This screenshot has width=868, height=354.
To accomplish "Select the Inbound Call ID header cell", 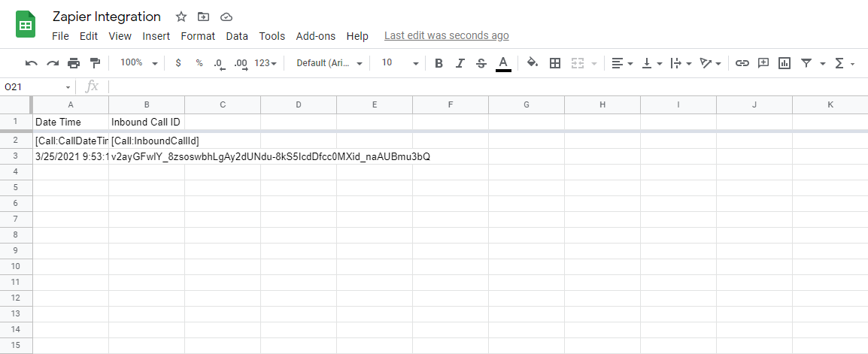I will tap(147, 122).
